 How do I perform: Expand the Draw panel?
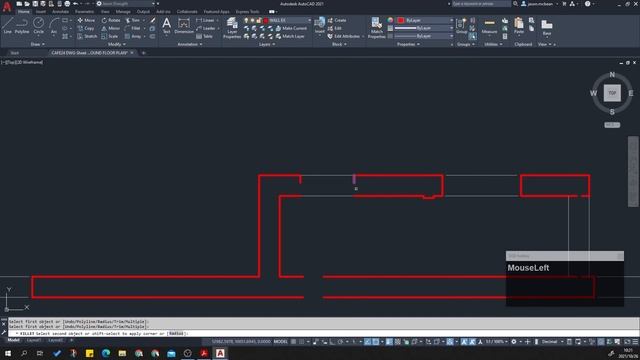38,44
